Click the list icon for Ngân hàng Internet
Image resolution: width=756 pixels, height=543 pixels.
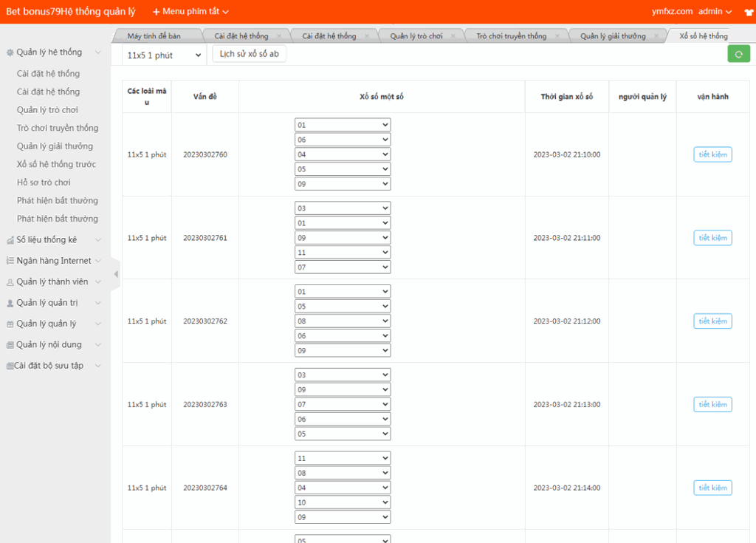[10, 261]
